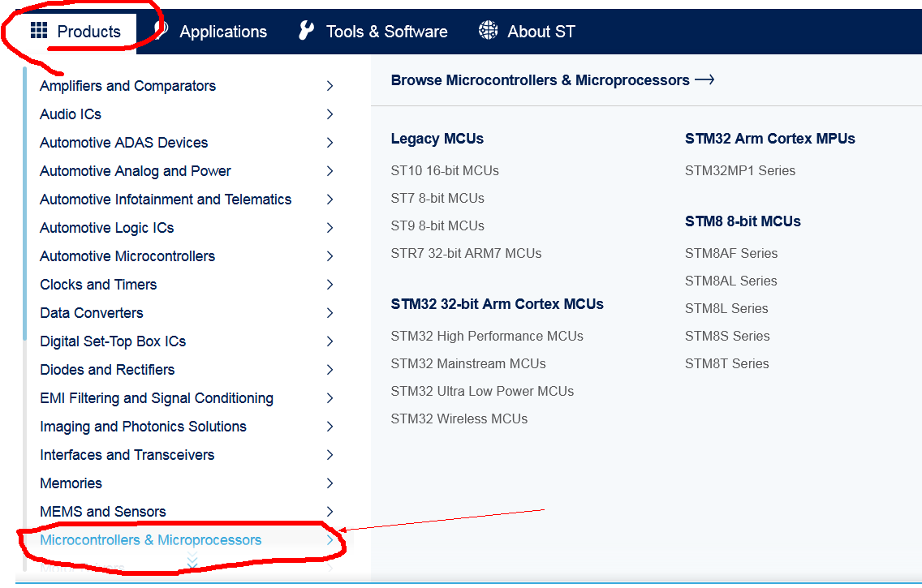Click arrow icon beside Browse Microcontrollers & Microprocessors
The width and height of the screenshot is (922, 588).
(704, 79)
